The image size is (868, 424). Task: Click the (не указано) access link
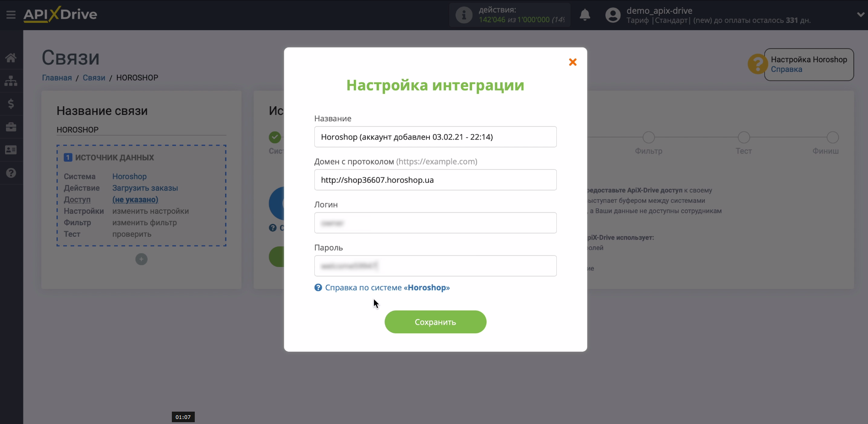[135, 200]
